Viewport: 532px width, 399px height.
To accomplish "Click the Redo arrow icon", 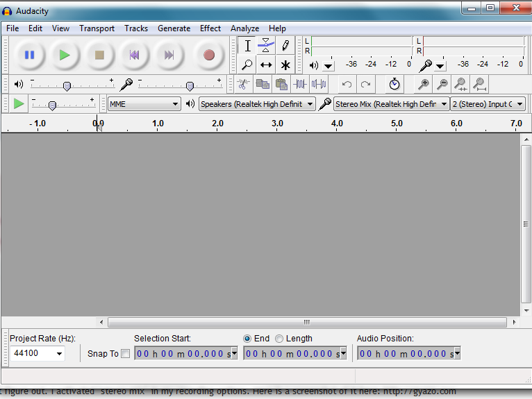I will click(366, 84).
